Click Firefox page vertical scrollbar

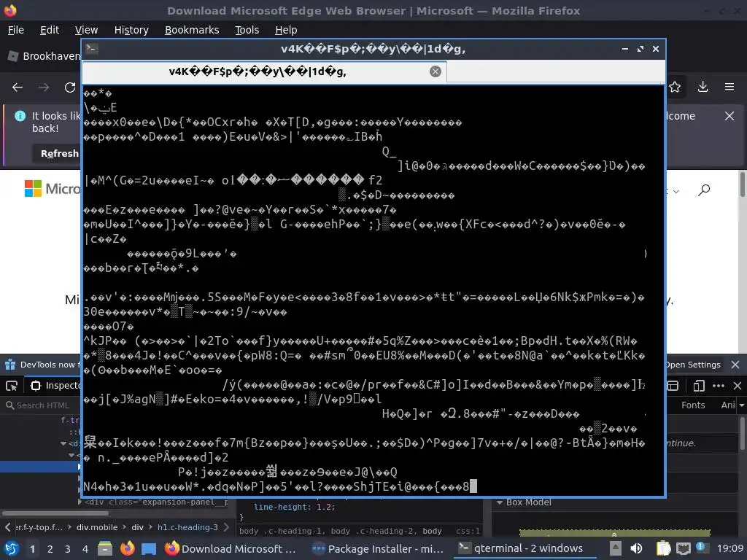tap(742, 184)
